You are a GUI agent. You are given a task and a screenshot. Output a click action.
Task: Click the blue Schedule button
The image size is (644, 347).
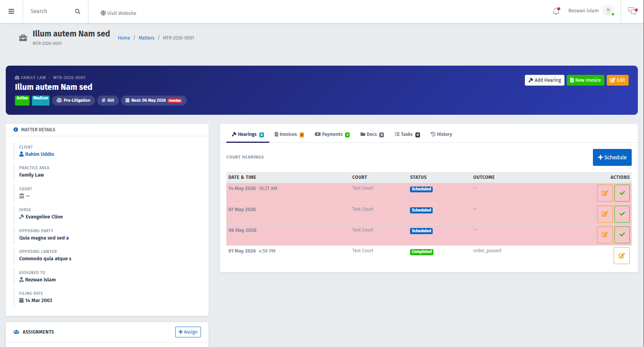612,157
